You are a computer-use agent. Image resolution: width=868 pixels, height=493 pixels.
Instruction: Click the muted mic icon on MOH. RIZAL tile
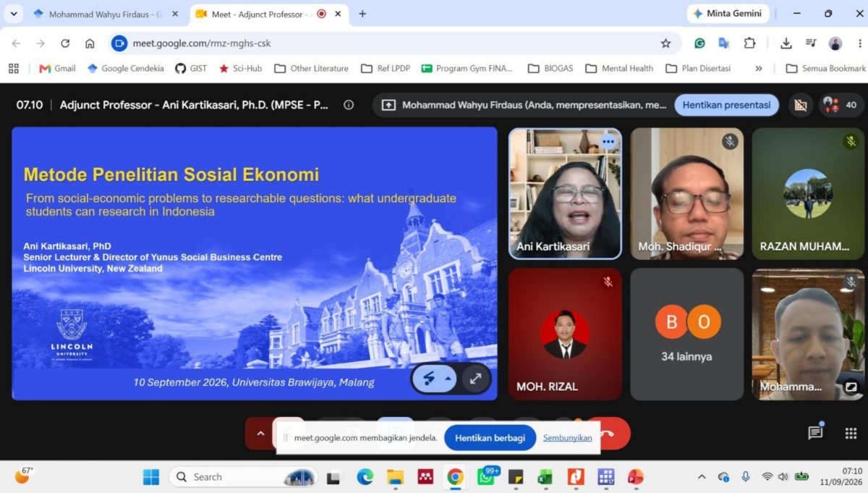coord(608,282)
